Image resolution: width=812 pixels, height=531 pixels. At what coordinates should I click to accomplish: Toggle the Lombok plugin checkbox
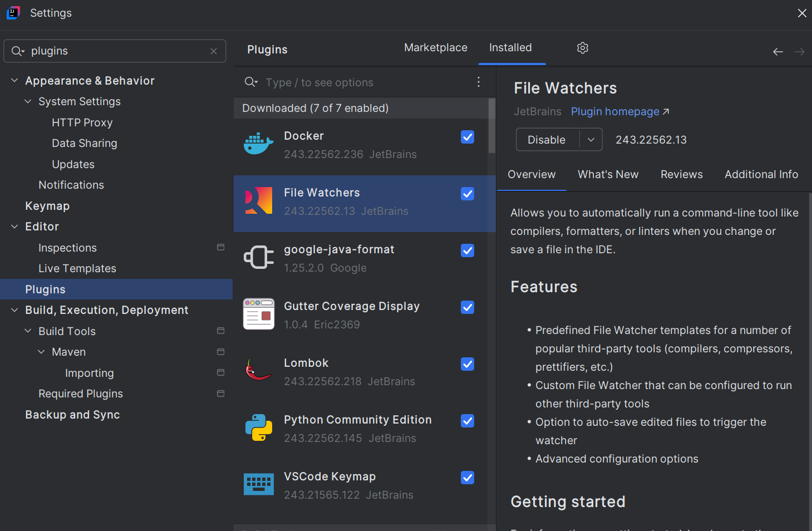point(467,364)
